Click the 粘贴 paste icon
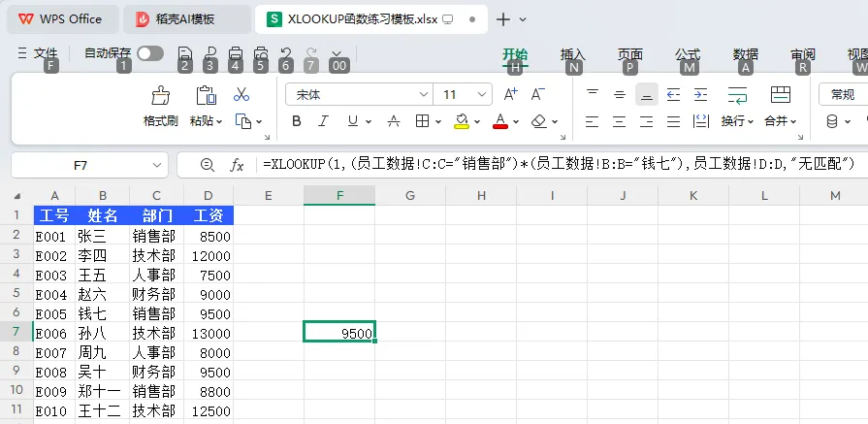Screen dimensions: 868x424 point(206,95)
